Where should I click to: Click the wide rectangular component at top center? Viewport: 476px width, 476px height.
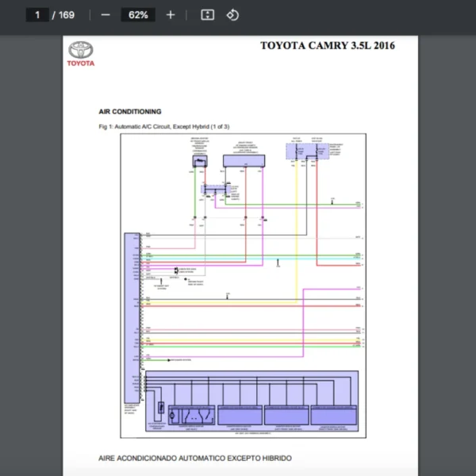click(x=244, y=160)
